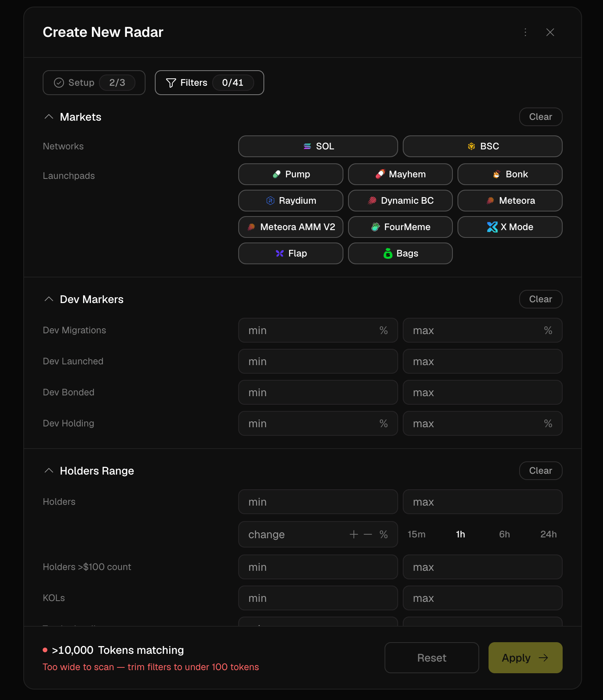Viewport: 603px width, 700px height.
Task: Toggle the Dynamic BC launchpad
Action: point(400,201)
